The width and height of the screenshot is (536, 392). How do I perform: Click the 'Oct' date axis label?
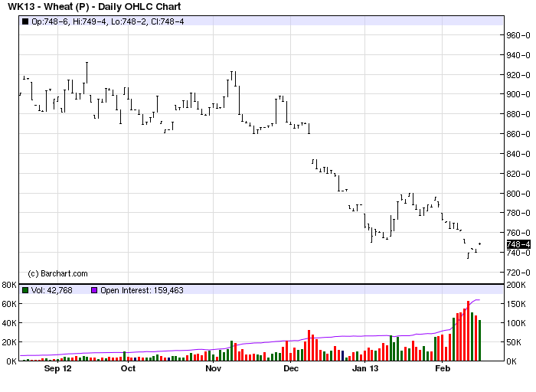[128, 368]
